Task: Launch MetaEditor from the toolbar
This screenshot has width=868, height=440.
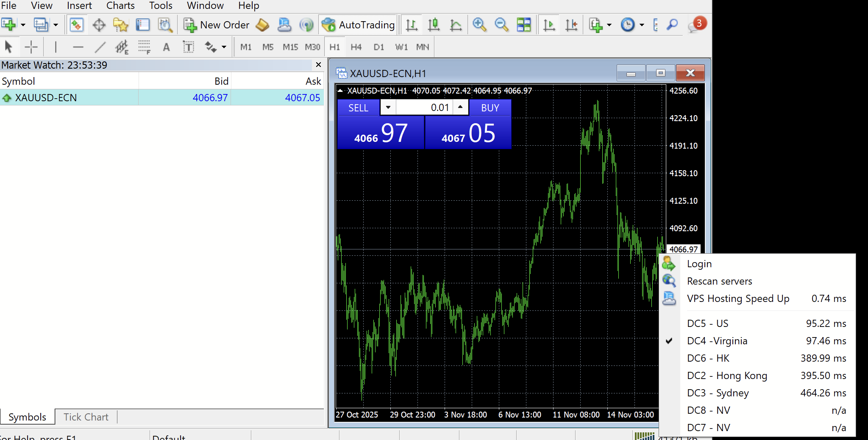Action: coord(262,25)
